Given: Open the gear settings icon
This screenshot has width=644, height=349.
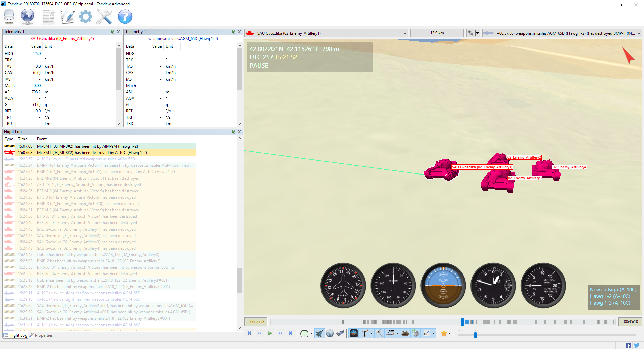Looking at the screenshot, I should (86, 17).
